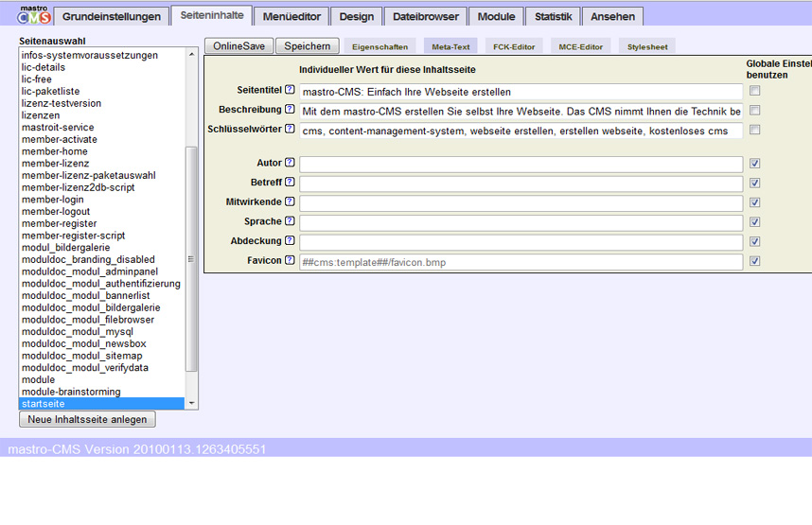Click the empty Betreff input field
The width and height of the screenshot is (812, 525).
[521, 184]
